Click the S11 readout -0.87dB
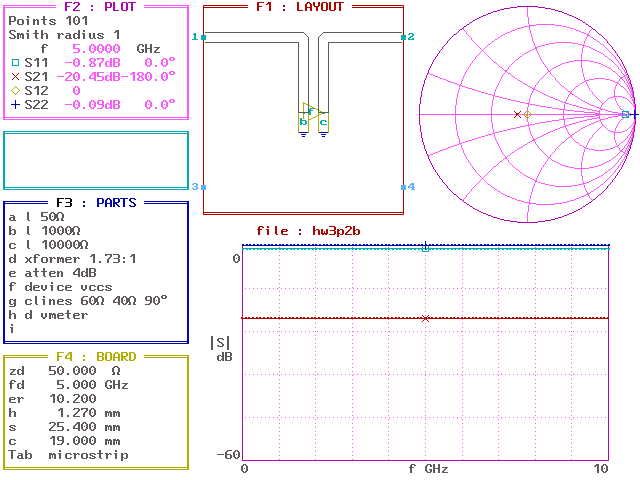 [x=93, y=62]
